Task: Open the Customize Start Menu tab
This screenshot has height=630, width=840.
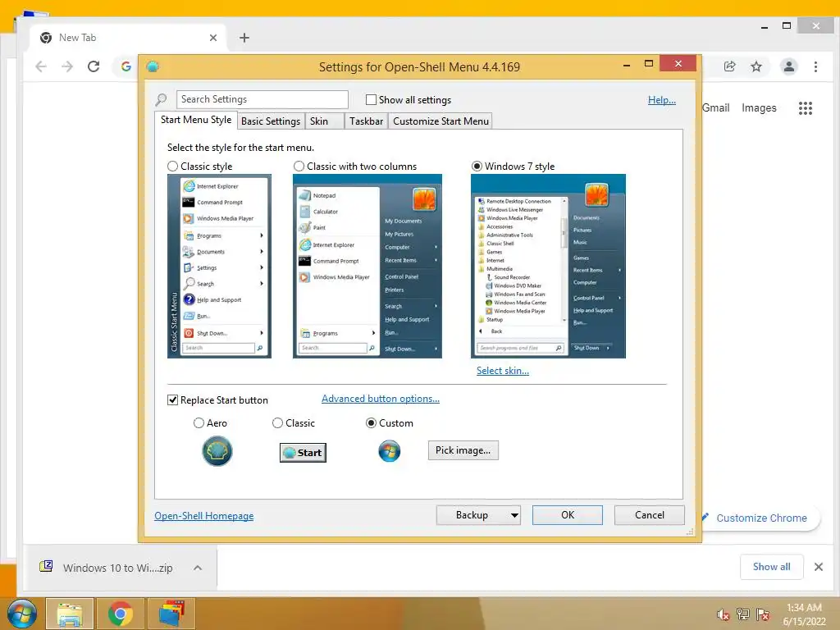Action: tap(441, 121)
